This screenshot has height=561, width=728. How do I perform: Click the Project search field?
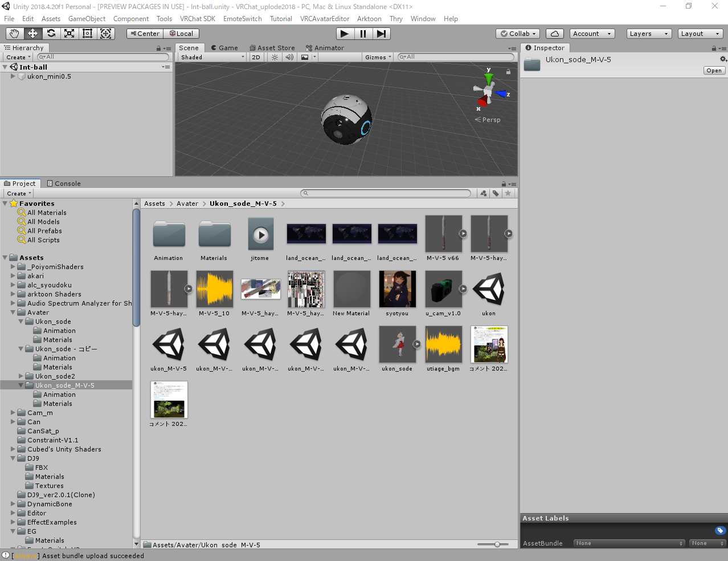pyautogui.click(x=386, y=193)
